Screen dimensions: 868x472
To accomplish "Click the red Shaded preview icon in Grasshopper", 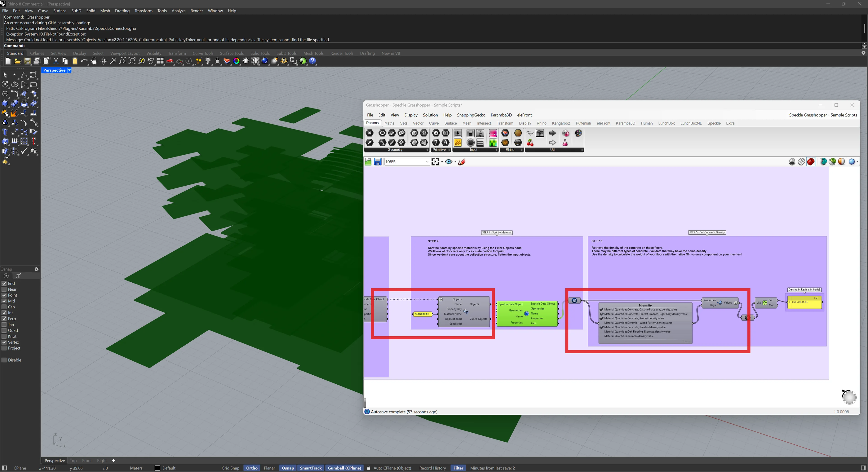I will (x=811, y=162).
